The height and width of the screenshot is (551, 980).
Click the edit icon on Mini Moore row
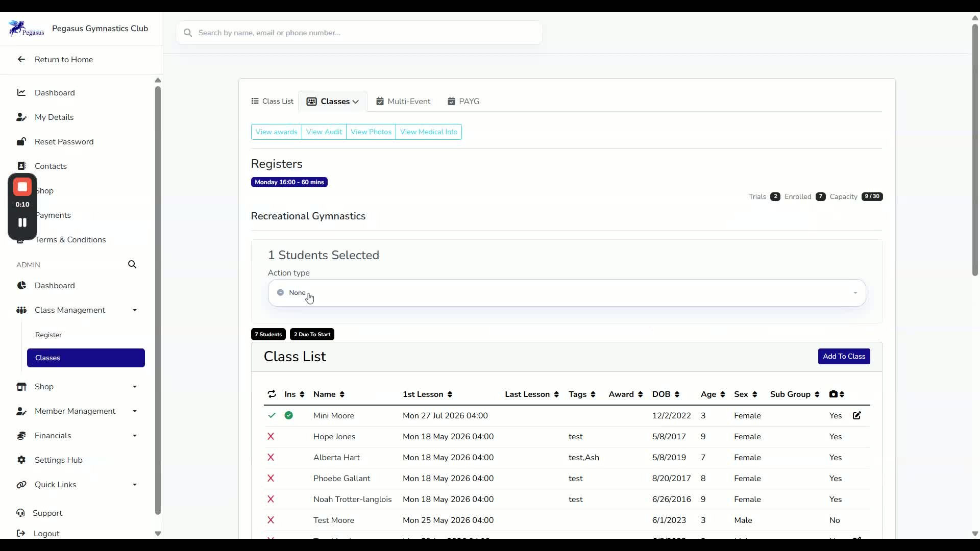tap(857, 415)
